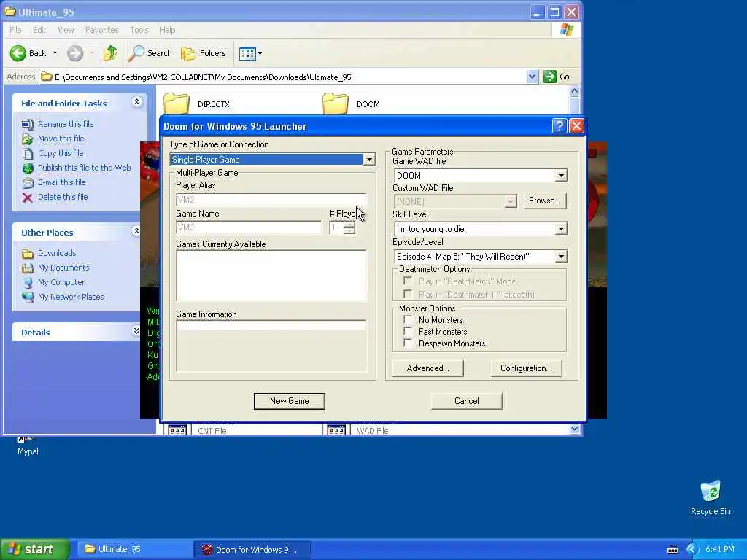
Task: Click the Copy this file icon
Action: pos(28,153)
